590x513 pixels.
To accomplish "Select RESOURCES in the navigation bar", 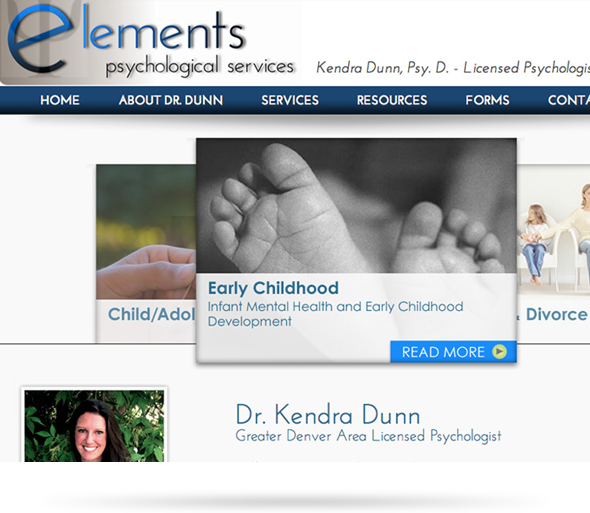I will click(392, 100).
